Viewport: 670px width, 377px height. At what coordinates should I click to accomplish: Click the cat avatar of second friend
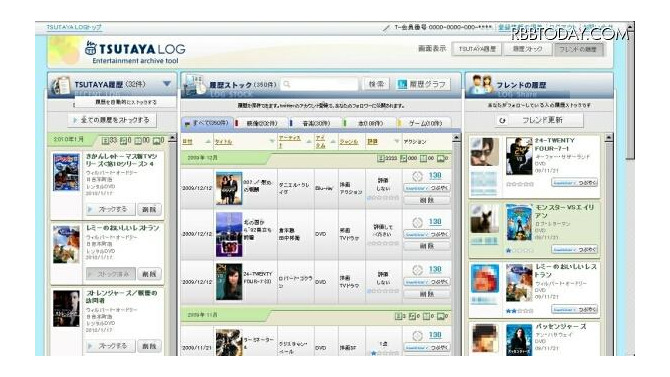[485, 218]
